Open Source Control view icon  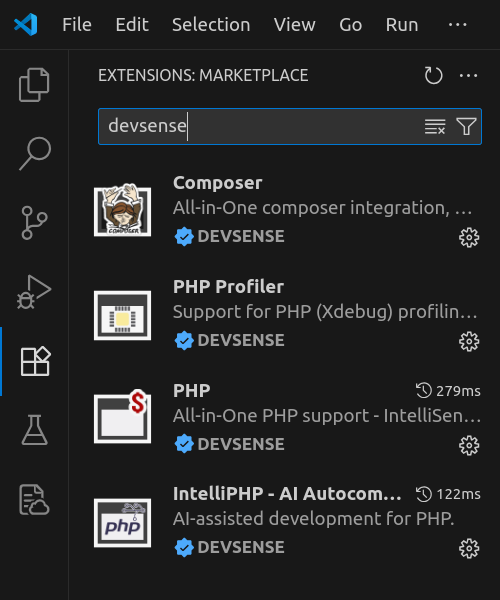coord(34,223)
